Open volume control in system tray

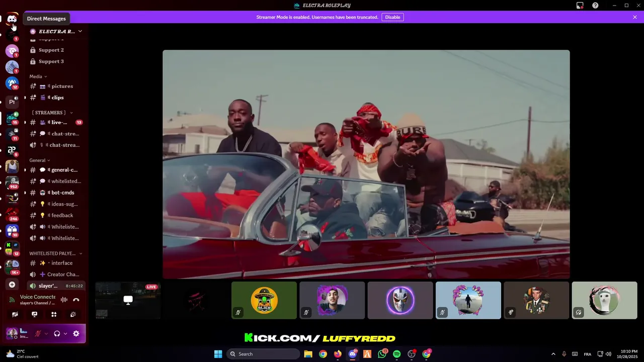click(x=608, y=354)
